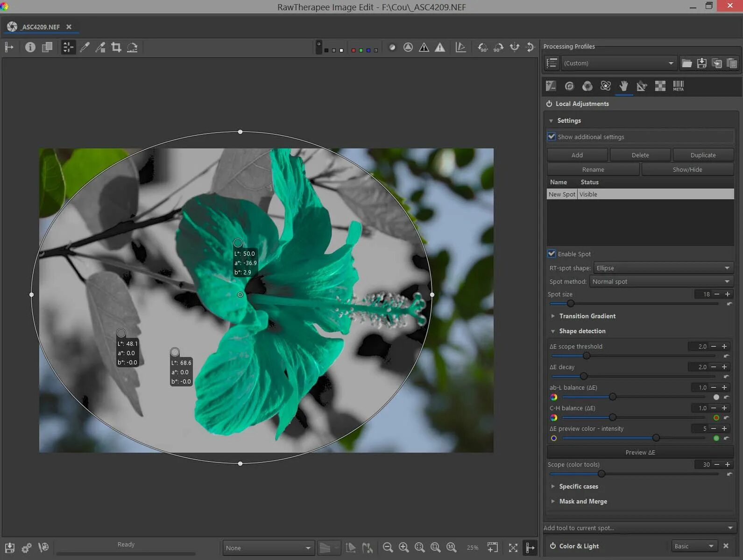Switch to the Meta tab
The height and width of the screenshot is (560, 743).
pyautogui.click(x=678, y=86)
